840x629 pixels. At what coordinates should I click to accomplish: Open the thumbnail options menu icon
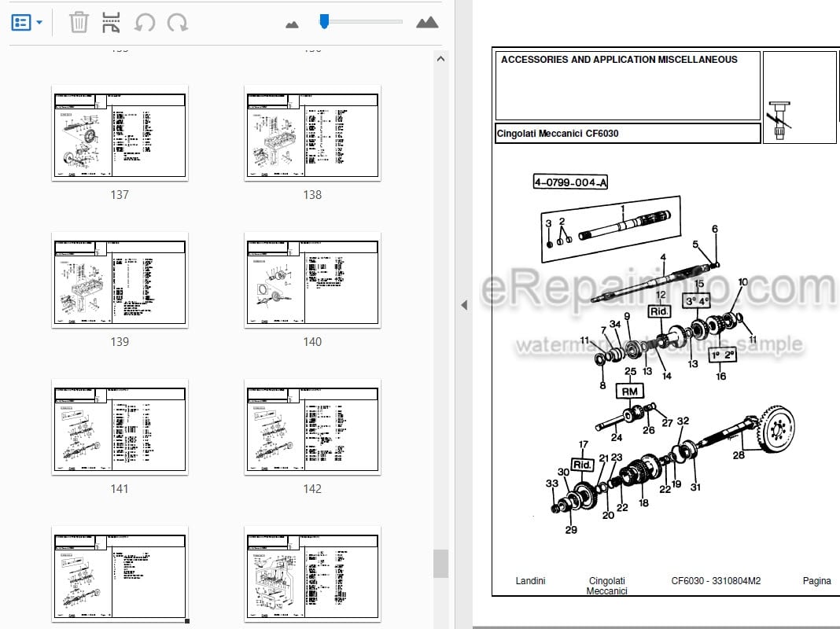(x=21, y=23)
